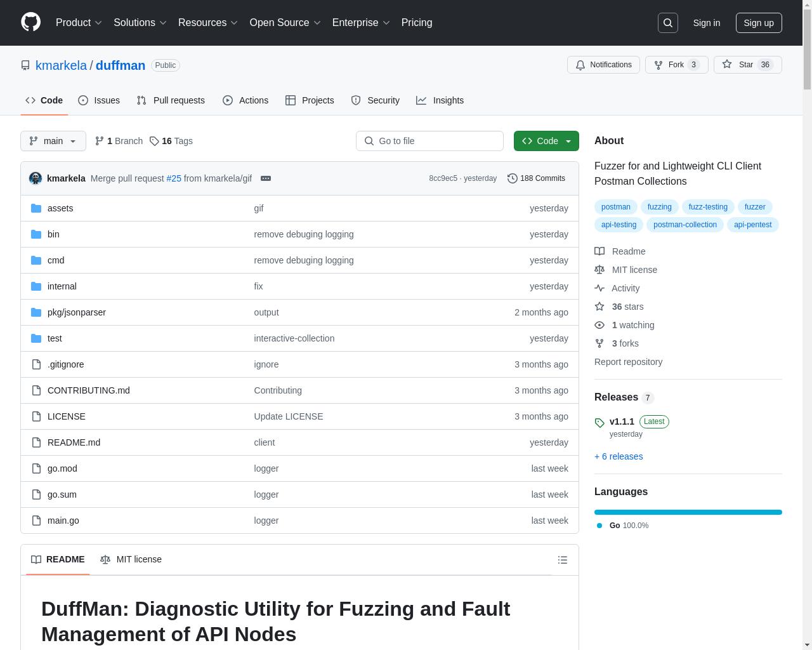
Task: Star the duffman repository
Action: click(747, 65)
